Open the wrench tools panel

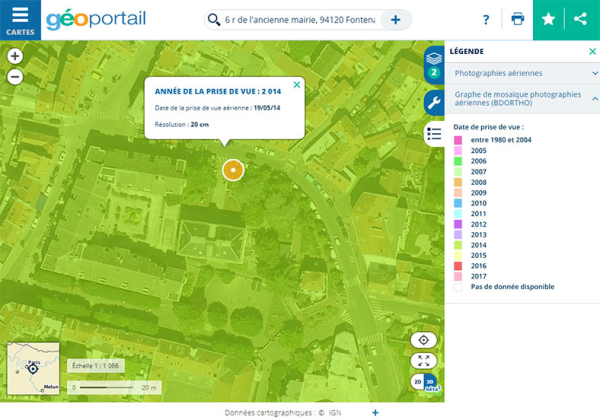[x=434, y=102]
